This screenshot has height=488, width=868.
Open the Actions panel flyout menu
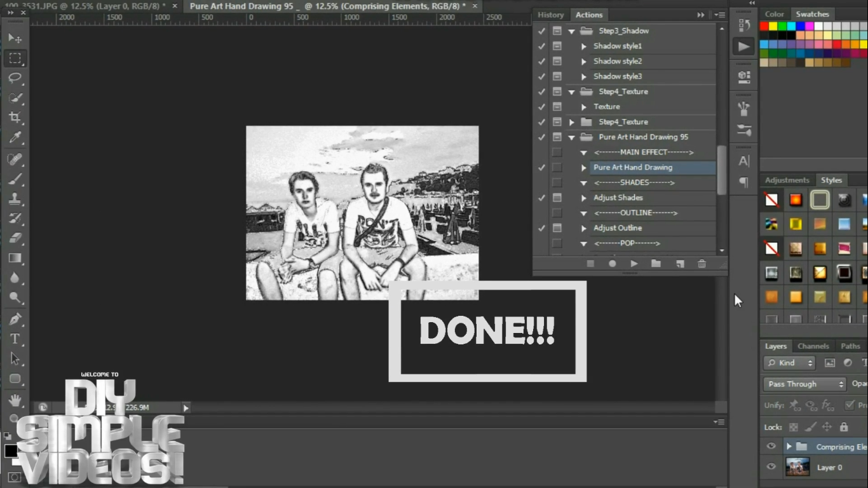click(x=719, y=15)
